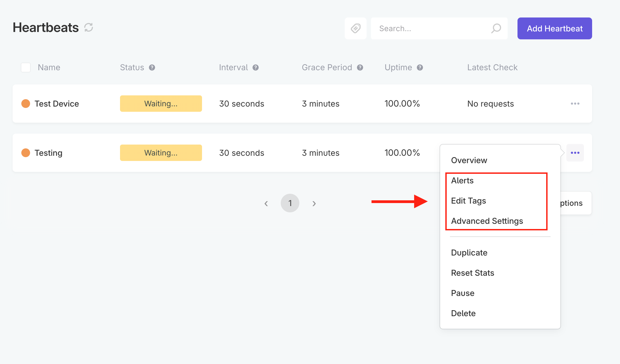
Task: Open Test Device three-dot options menu
Action: click(575, 104)
